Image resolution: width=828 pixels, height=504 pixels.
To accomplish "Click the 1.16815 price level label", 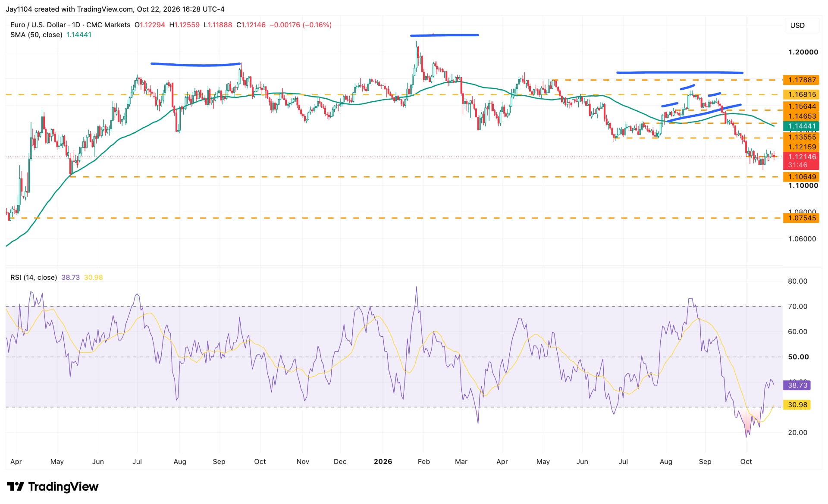I will 801,94.
